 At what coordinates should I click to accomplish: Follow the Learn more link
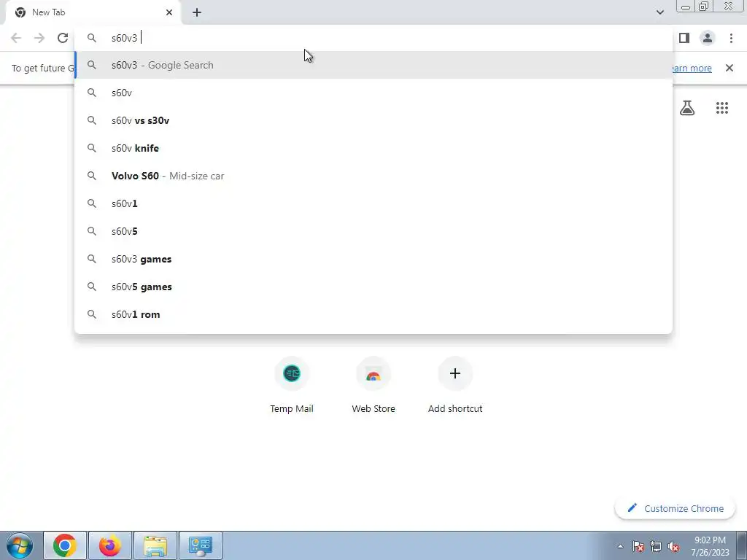(x=691, y=68)
